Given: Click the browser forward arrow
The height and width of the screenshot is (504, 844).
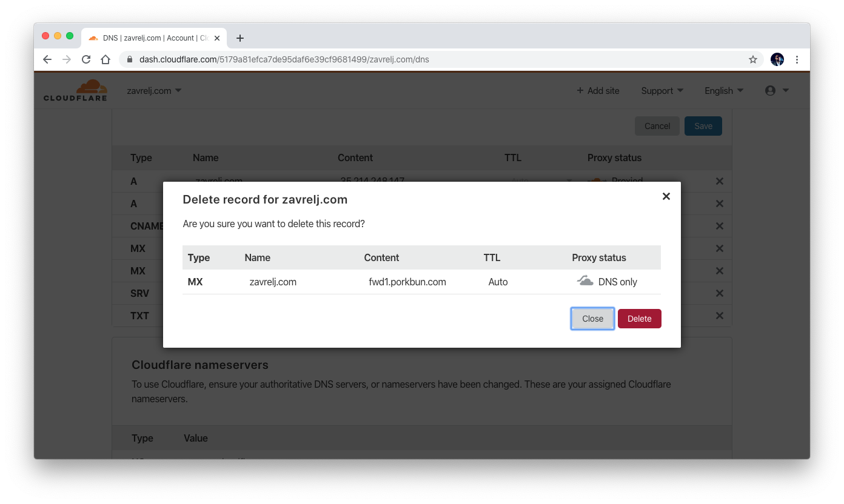Looking at the screenshot, I should point(67,59).
